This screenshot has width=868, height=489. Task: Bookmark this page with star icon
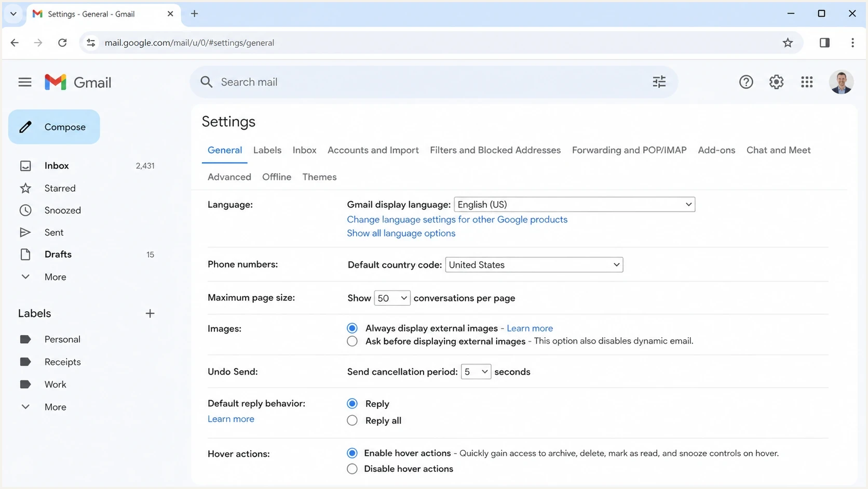(788, 43)
